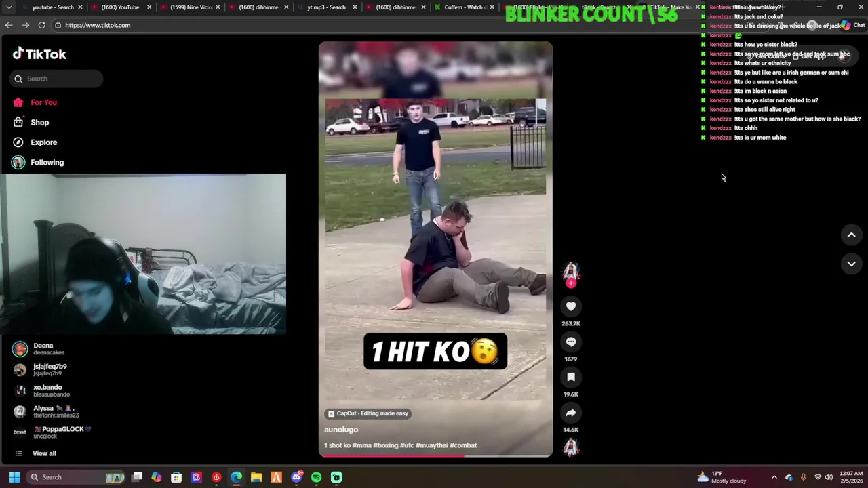This screenshot has width=868, height=488.
Task: Open the weather widget showing Mostly cloudy
Action: tap(722, 477)
